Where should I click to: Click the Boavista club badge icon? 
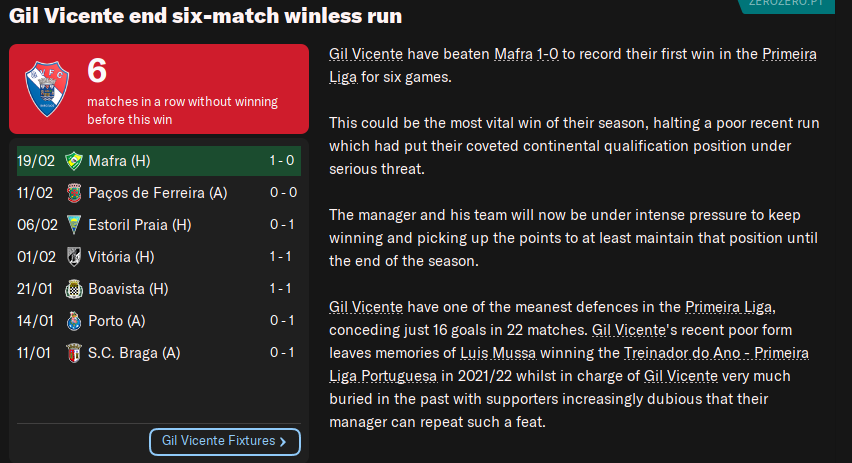coord(72,289)
